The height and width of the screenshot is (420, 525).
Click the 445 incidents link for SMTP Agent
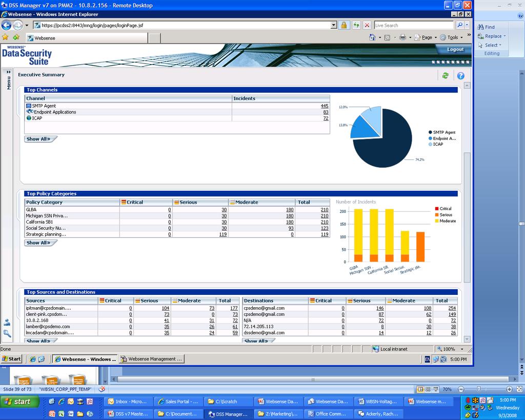coord(325,106)
